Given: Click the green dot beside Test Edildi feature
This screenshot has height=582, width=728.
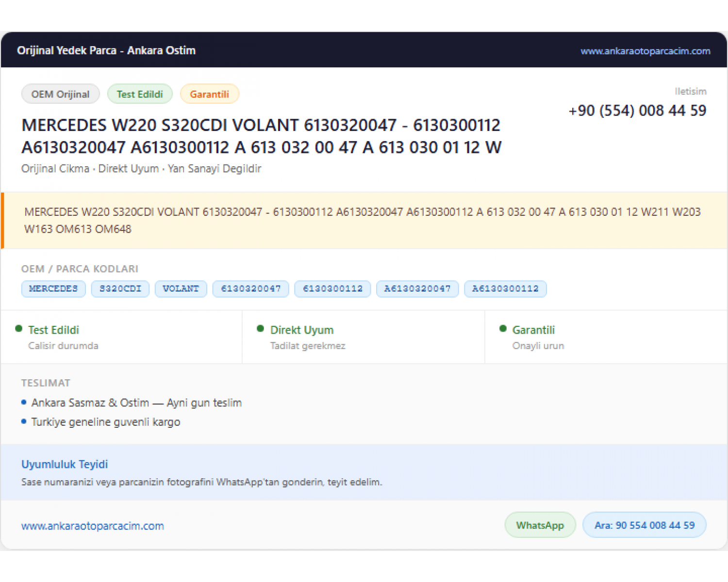Looking at the screenshot, I should (x=19, y=328).
